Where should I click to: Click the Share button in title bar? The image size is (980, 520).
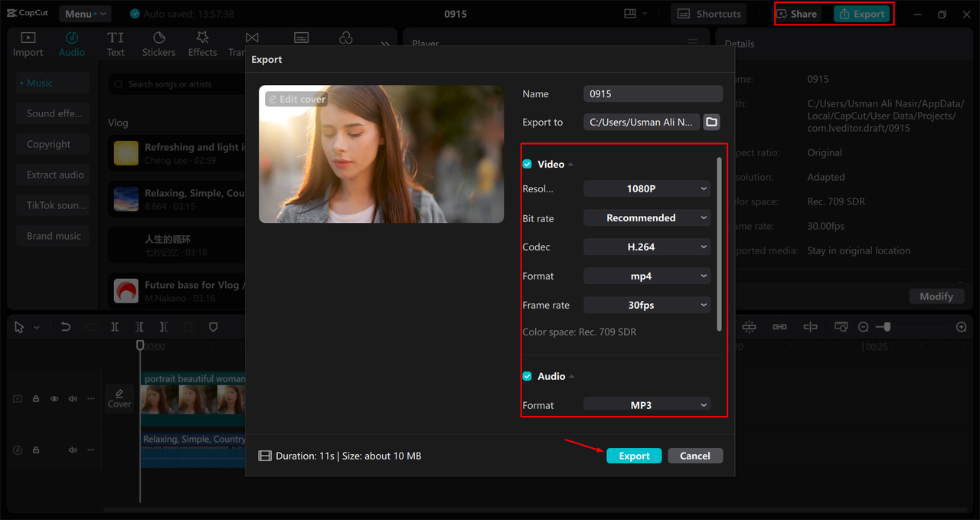[797, 14]
